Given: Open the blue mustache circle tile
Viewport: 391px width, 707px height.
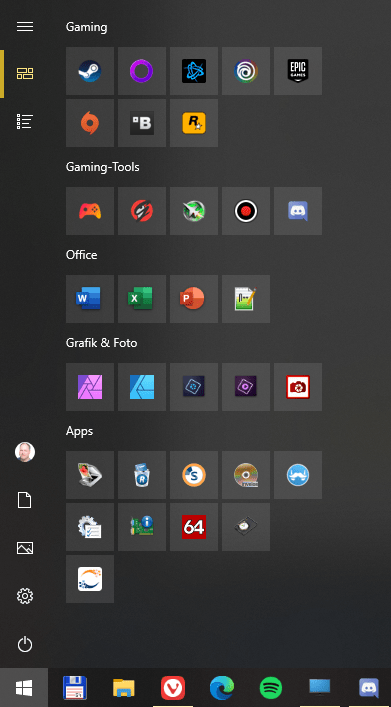Looking at the screenshot, I should point(298,475).
